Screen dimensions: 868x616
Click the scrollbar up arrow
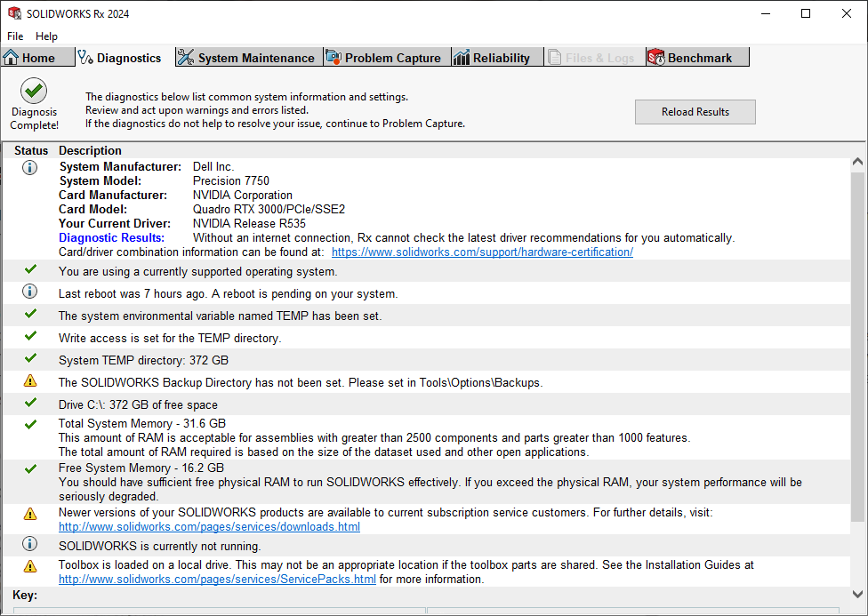click(x=857, y=163)
